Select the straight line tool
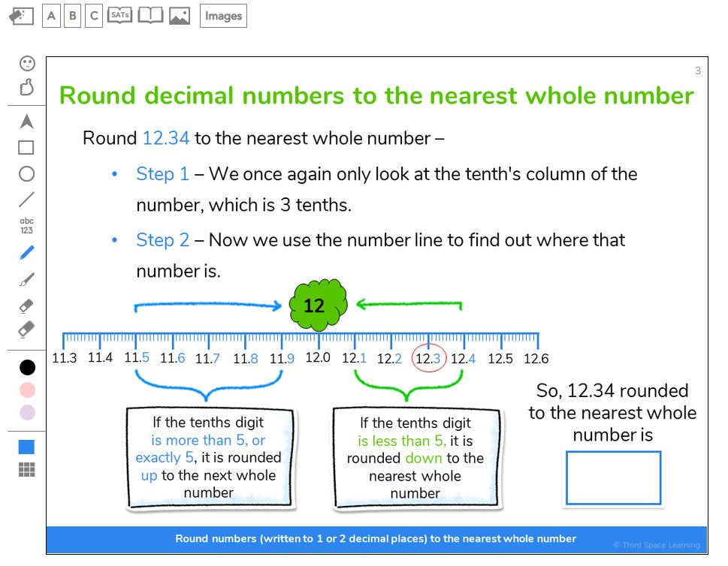The height and width of the screenshot is (566, 728). tap(26, 200)
